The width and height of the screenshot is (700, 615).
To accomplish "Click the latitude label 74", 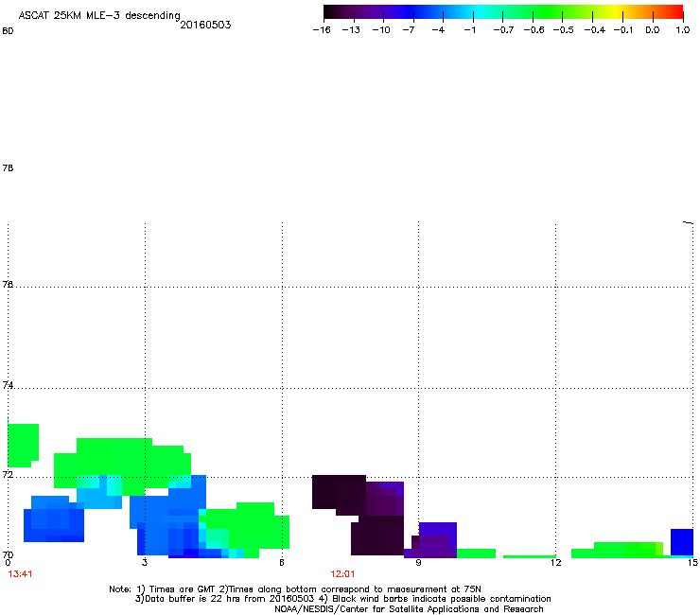I will [x=8, y=385].
